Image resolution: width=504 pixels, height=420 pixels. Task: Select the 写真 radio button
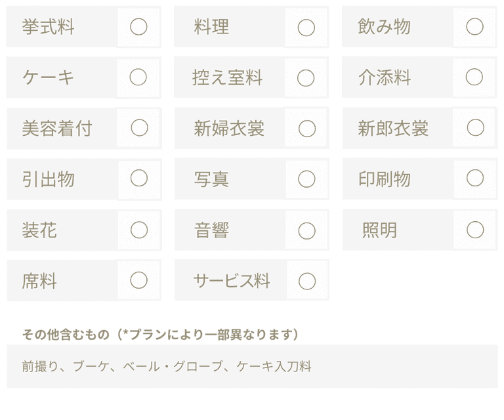click(307, 179)
